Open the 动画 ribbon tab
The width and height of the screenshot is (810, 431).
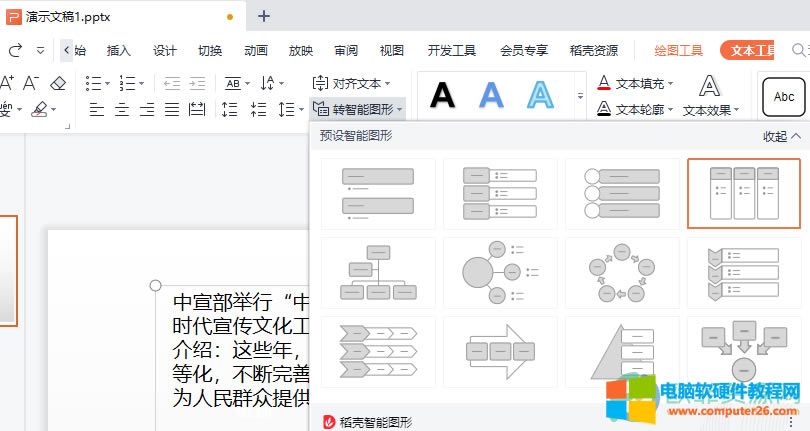tap(255, 50)
